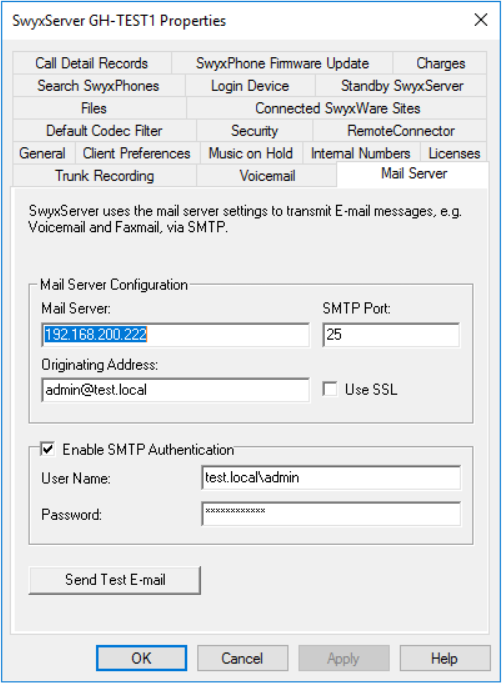
Task: Open the Call Detail Records tab
Action: (92, 63)
